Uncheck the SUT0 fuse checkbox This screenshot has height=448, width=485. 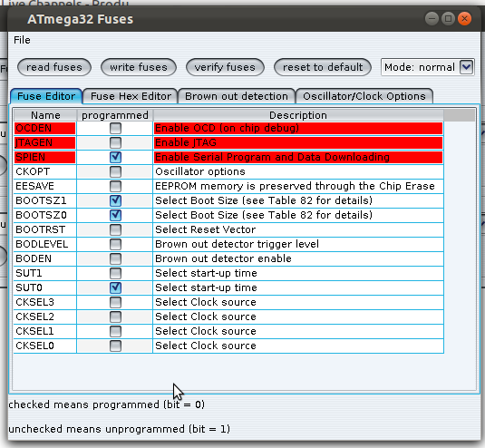(115, 287)
